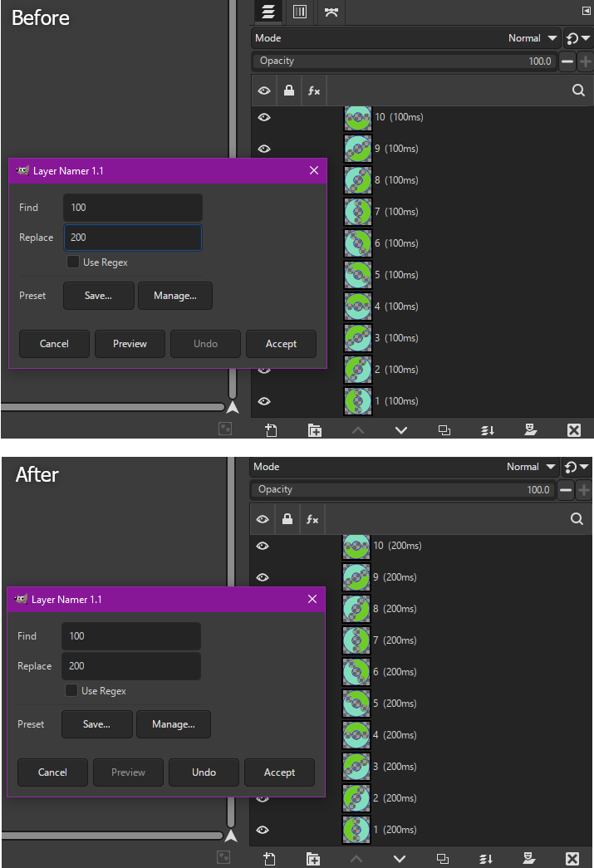Click the Replace field in the Before dialog

pyautogui.click(x=133, y=238)
